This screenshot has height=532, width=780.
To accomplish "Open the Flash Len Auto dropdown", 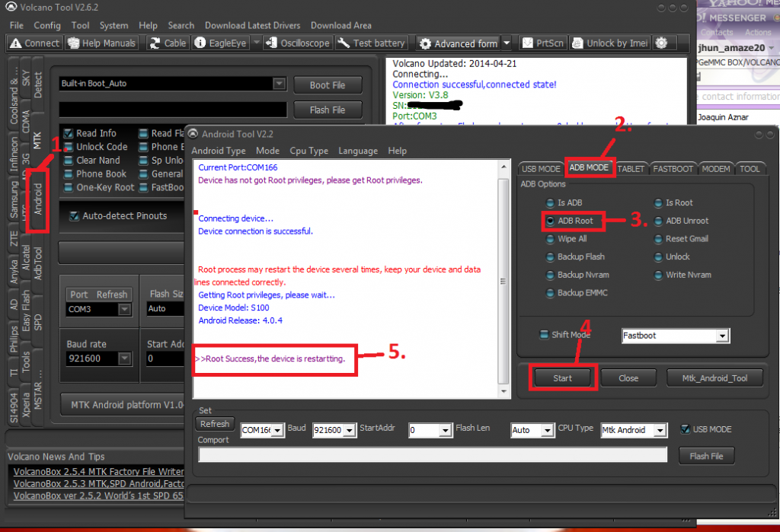I will [547, 430].
